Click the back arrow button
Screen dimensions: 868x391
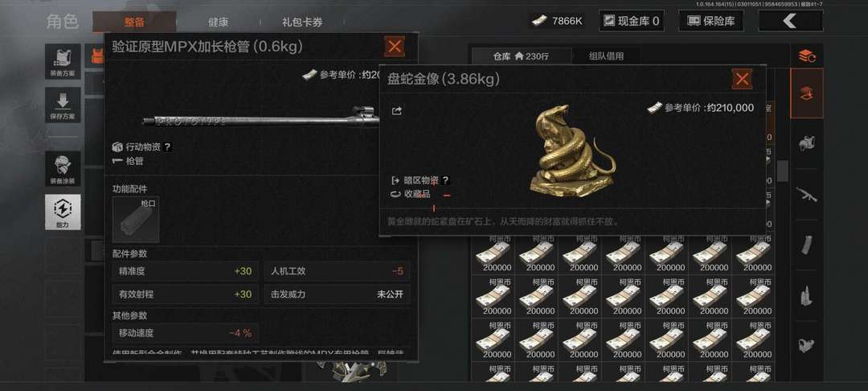790,21
